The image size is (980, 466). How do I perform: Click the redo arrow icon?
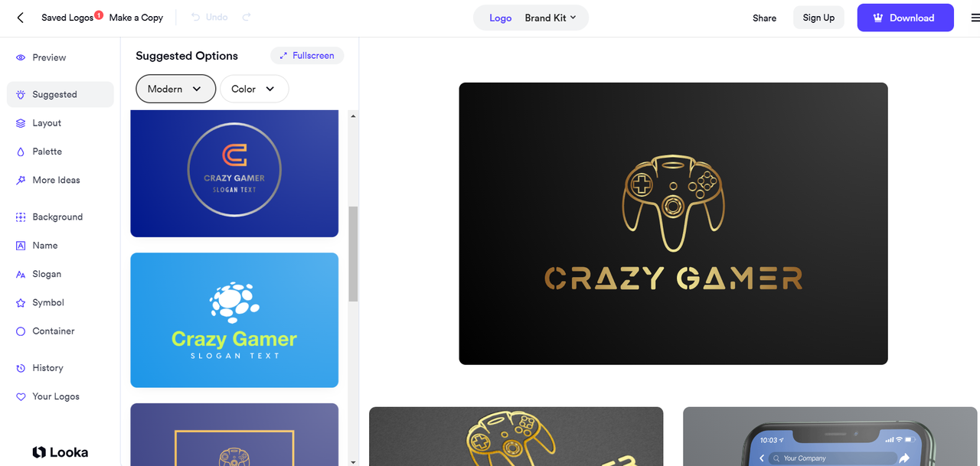pos(247,17)
